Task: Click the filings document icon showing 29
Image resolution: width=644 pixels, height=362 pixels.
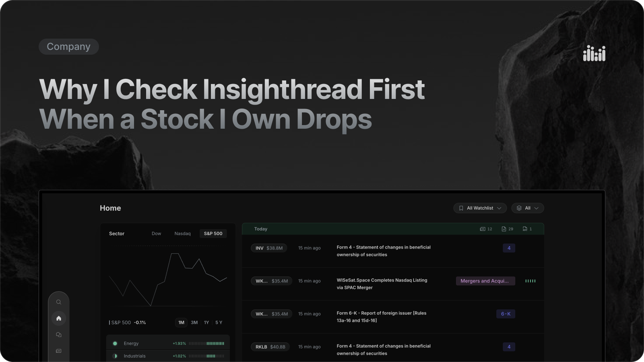Action: pos(504,229)
